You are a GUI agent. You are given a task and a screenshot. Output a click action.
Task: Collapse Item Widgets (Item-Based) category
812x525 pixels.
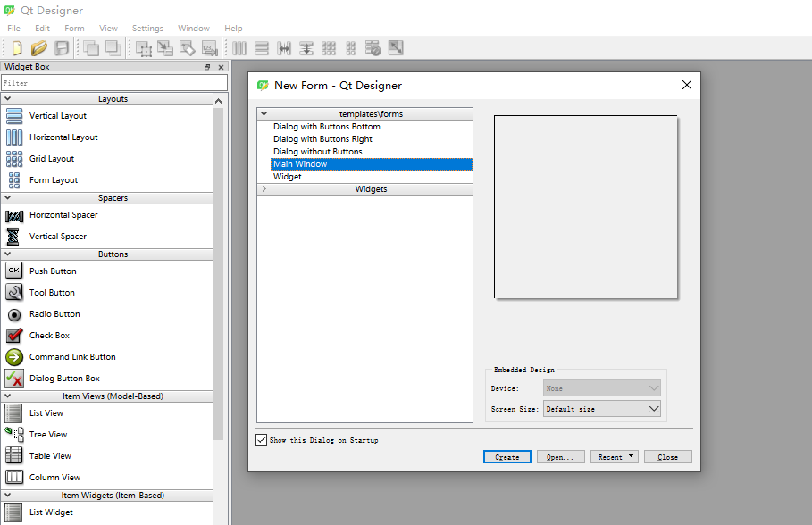coord(8,495)
